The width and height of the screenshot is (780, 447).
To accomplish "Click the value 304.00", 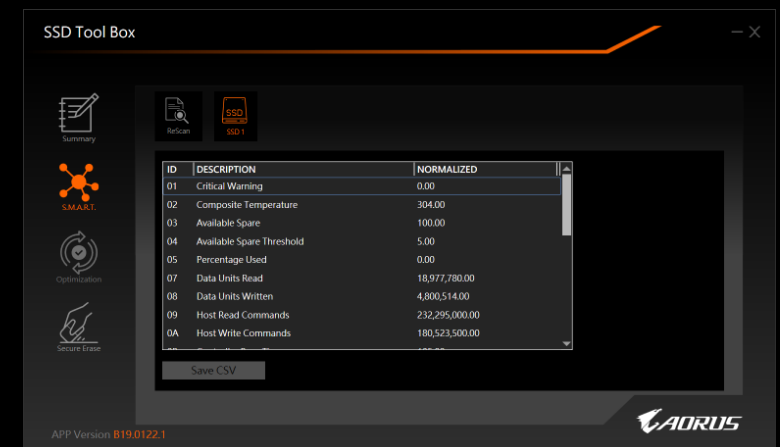I will coord(431,204).
